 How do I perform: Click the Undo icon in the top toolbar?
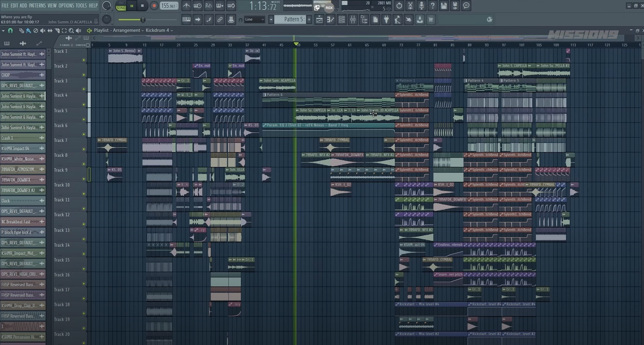[400, 5]
